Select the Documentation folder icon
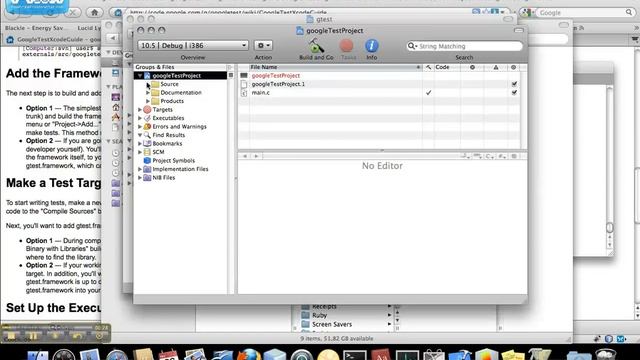This screenshot has width=640, height=360. click(155, 93)
